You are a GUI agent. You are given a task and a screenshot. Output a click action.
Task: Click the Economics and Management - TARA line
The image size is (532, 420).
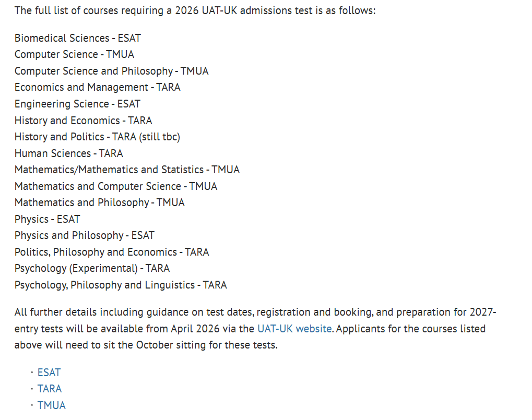[x=98, y=87]
